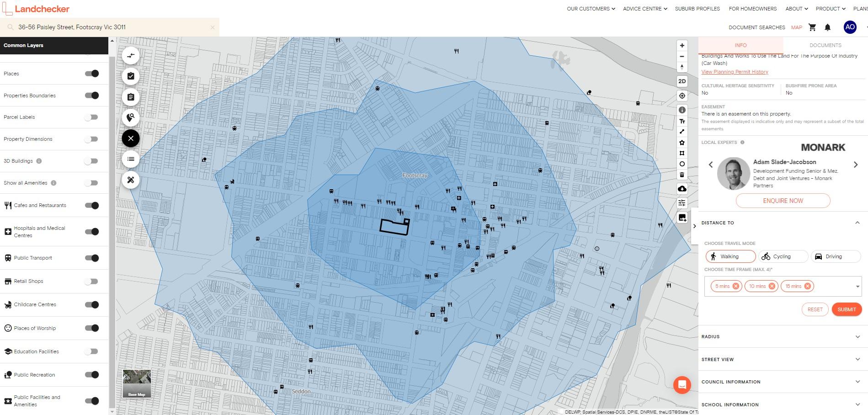The image size is (868, 415).
Task: Select the line drawing tool
Action: tap(682, 132)
